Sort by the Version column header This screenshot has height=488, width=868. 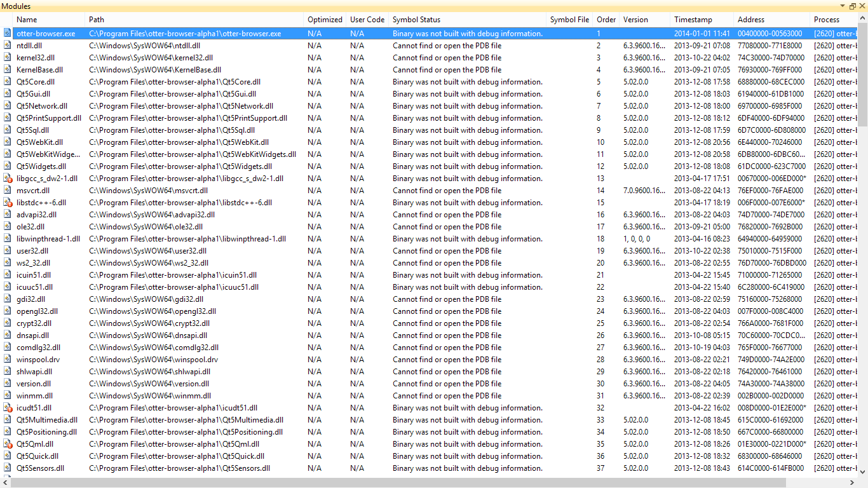(x=645, y=20)
